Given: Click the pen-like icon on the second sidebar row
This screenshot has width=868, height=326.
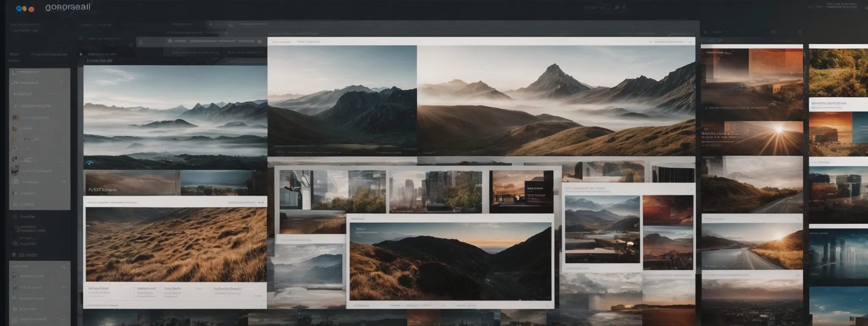Looking at the screenshot, I should click(x=14, y=83).
